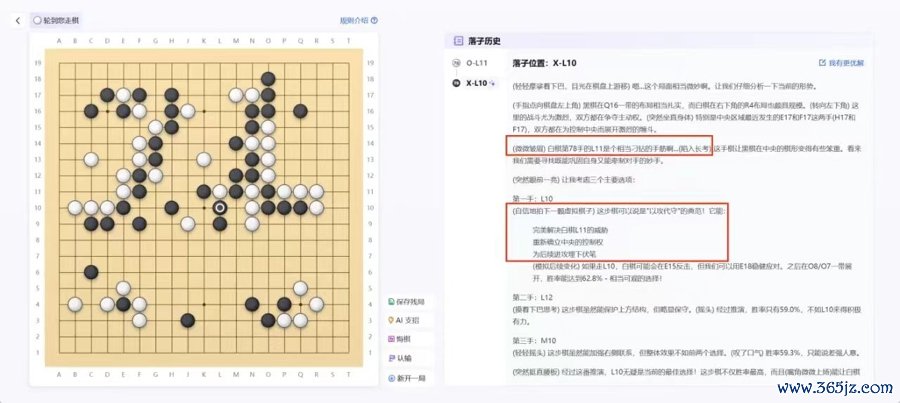Viewport: 900px width, 403px height.
Task: Open the 规则介绍 help question-mark icon
Action: 374,21
